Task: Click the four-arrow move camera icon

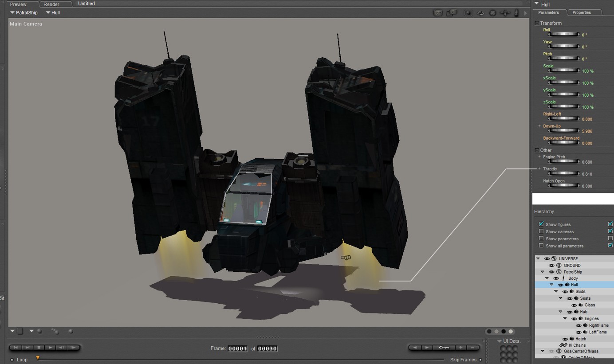Action: [505, 13]
